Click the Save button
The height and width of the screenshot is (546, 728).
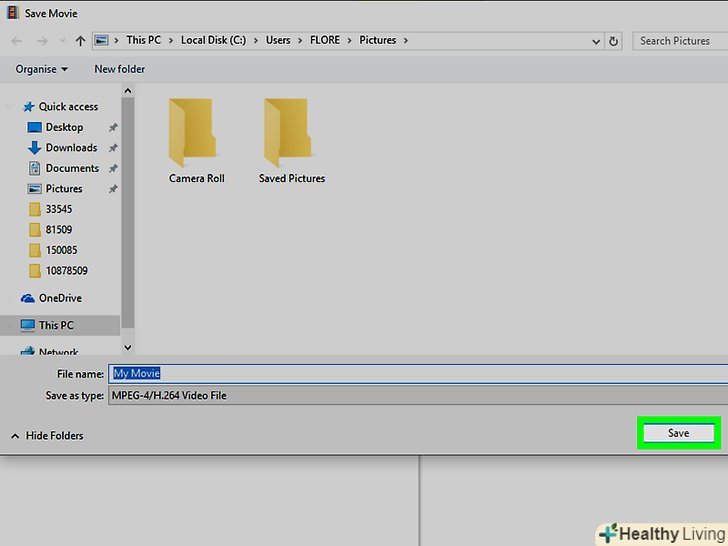click(678, 433)
